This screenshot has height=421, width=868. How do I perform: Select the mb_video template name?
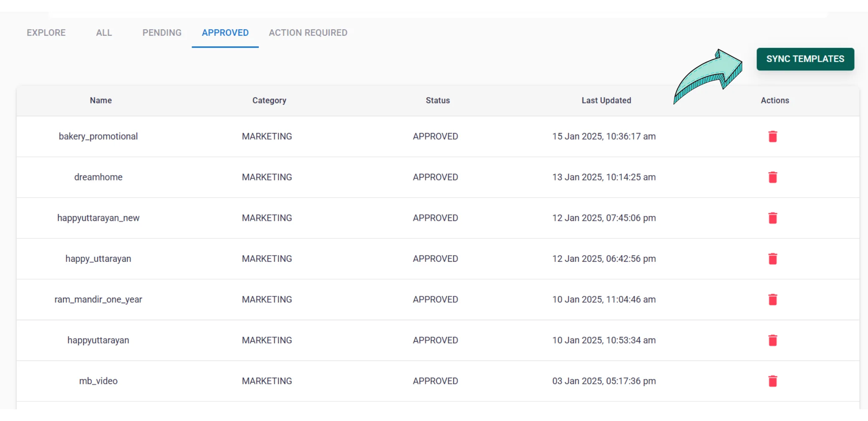(98, 381)
